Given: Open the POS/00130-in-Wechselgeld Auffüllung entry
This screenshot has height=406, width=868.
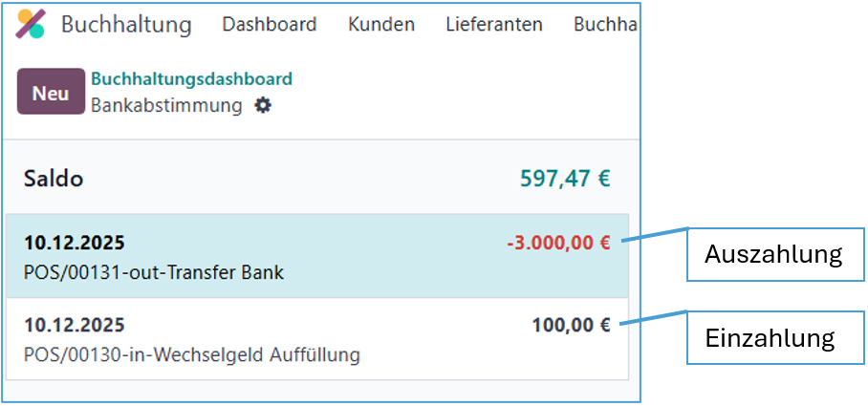Looking at the screenshot, I should click(x=192, y=355).
